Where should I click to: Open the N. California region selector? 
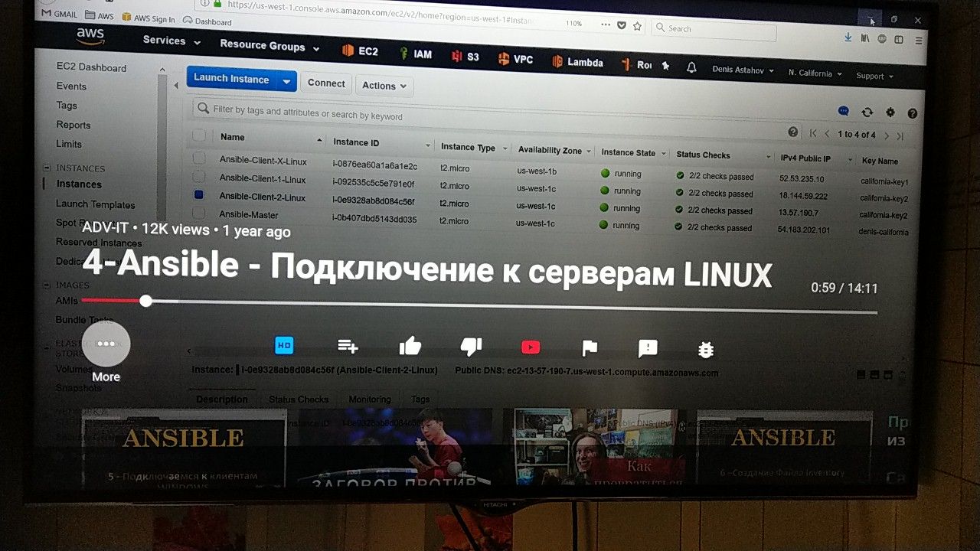tap(815, 73)
